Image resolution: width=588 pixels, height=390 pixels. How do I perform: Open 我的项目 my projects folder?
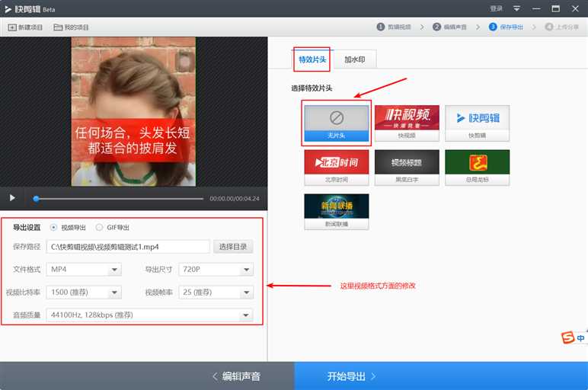[72, 27]
